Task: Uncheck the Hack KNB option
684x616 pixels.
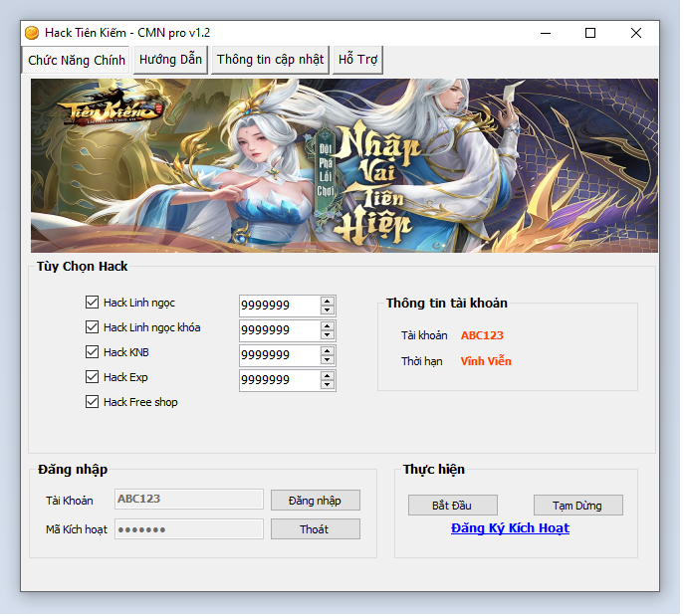Action: point(93,352)
